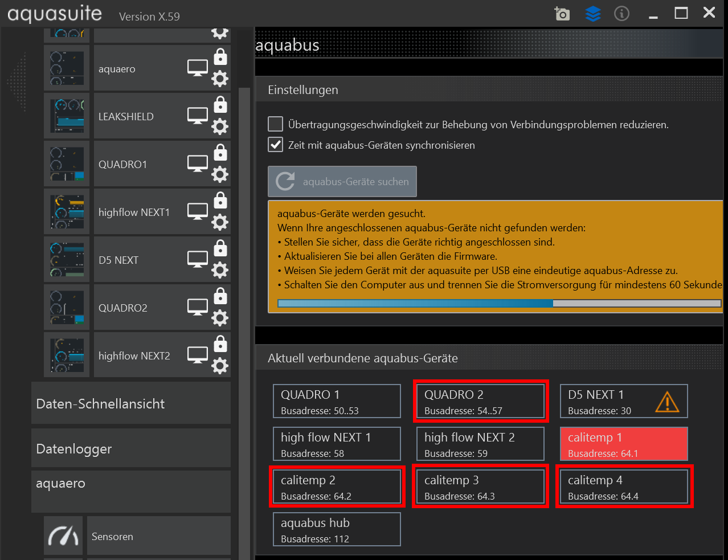This screenshot has width=728, height=560.
Task: Click the monitor icon beside QUADRO2
Action: (x=198, y=307)
